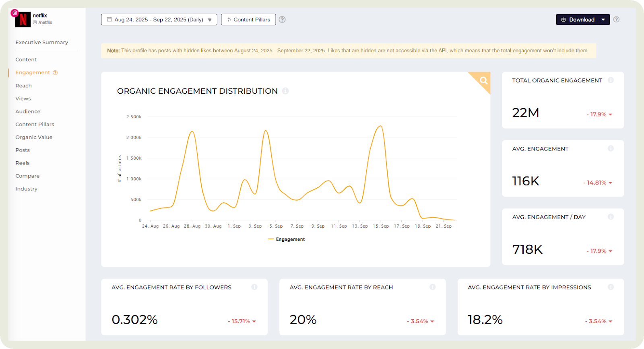Click the Netflix profile logo
The width and height of the screenshot is (644, 349).
(x=23, y=19)
